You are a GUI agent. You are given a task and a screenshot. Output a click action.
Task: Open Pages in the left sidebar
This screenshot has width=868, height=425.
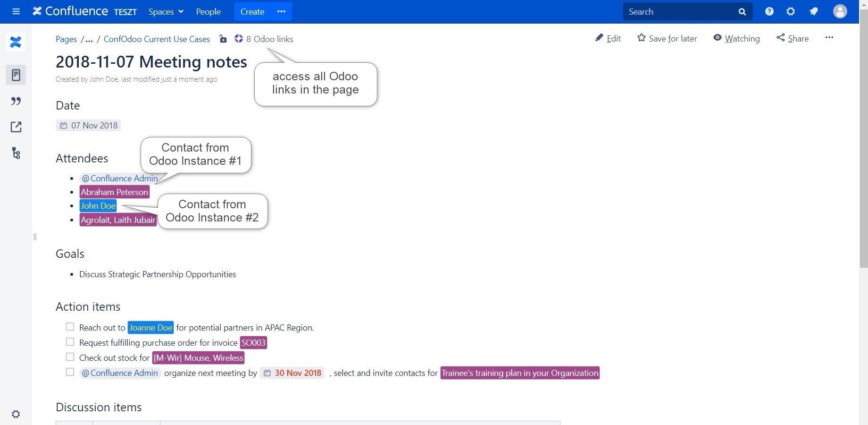(x=16, y=75)
